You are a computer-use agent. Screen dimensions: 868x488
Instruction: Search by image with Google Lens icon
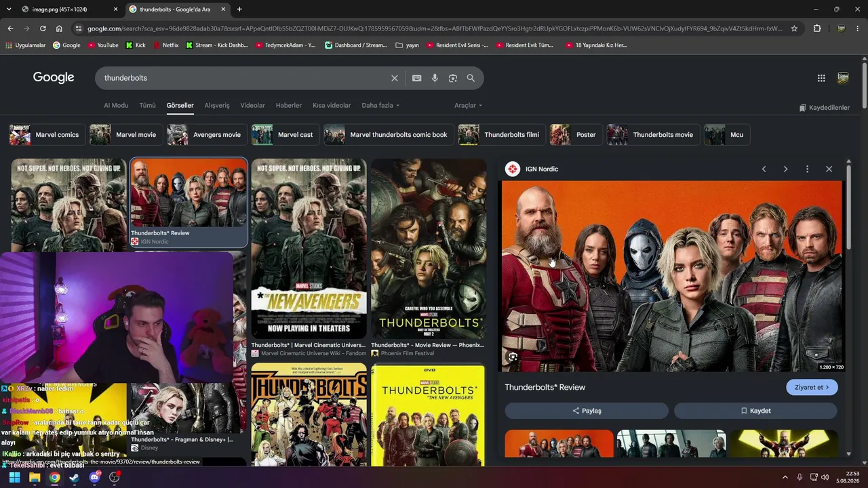[x=453, y=78]
